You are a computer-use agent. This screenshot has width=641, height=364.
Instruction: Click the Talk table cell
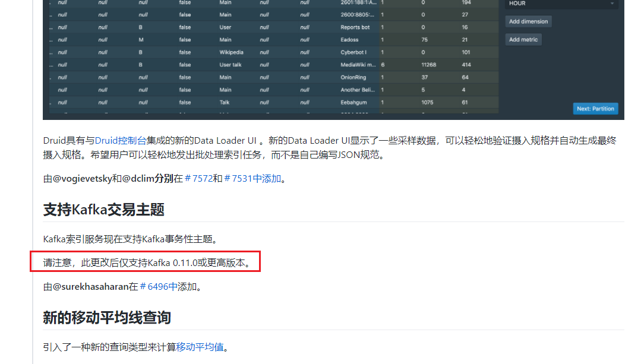(225, 103)
